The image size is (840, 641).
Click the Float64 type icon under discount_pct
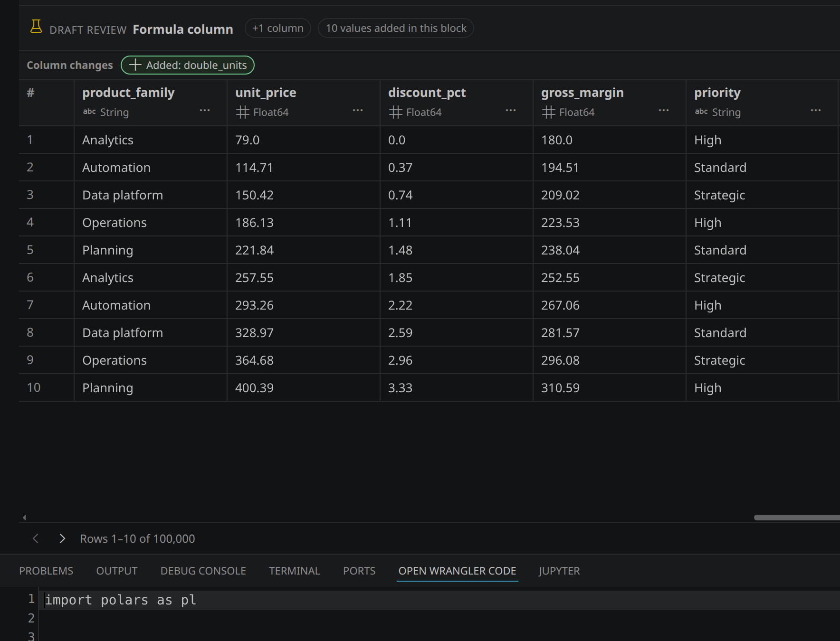pyautogui.click(x=395, y=112)
